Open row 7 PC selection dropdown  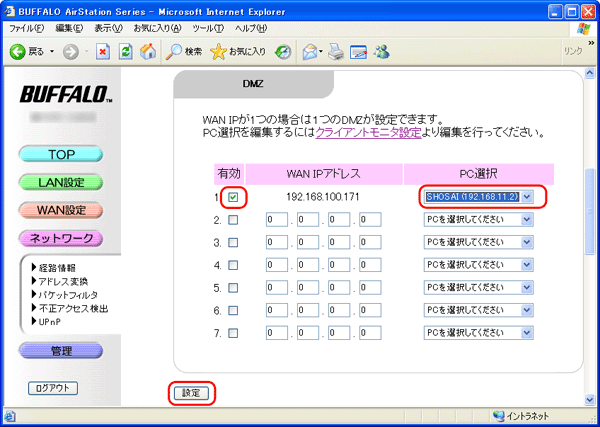478,333
